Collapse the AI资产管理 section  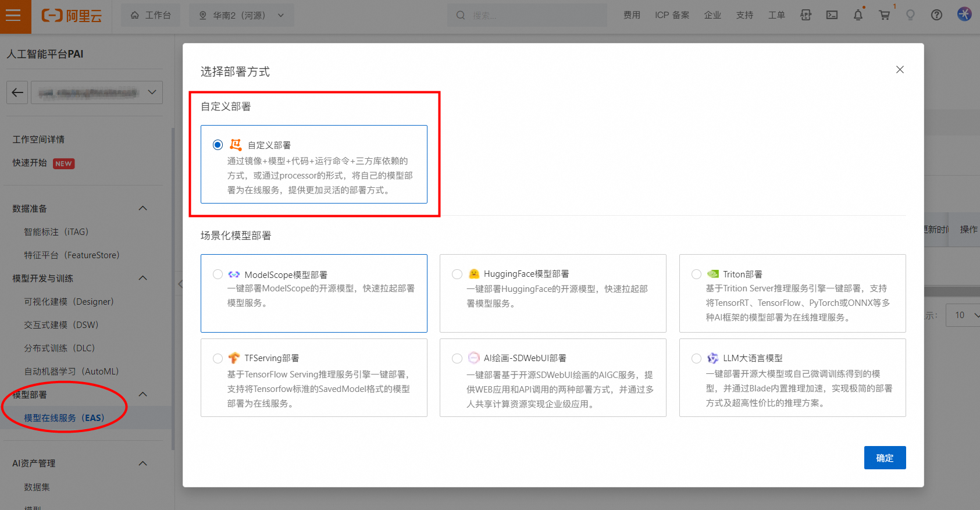point(143,463)
